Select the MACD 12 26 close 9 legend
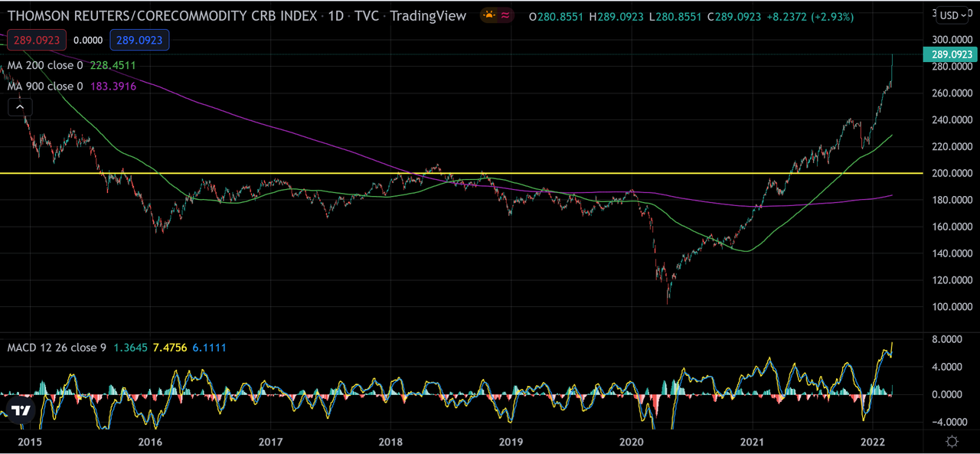 pyautogui.click(x=57, y=348)
